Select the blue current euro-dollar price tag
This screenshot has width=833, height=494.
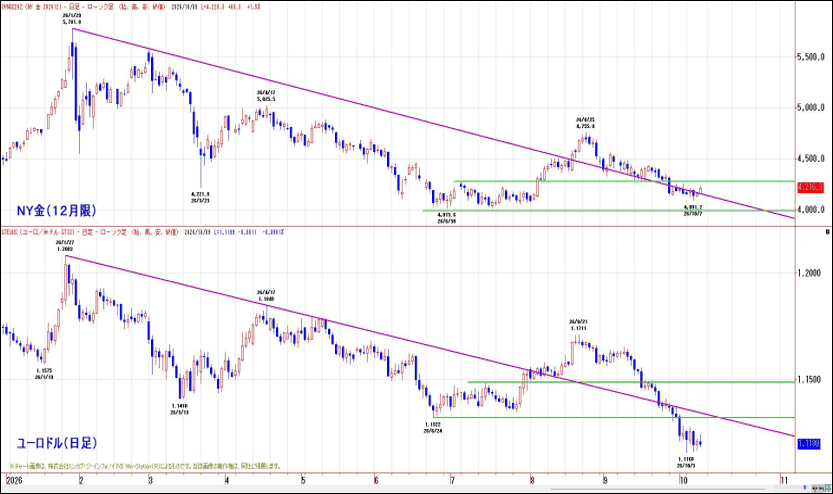809,444
